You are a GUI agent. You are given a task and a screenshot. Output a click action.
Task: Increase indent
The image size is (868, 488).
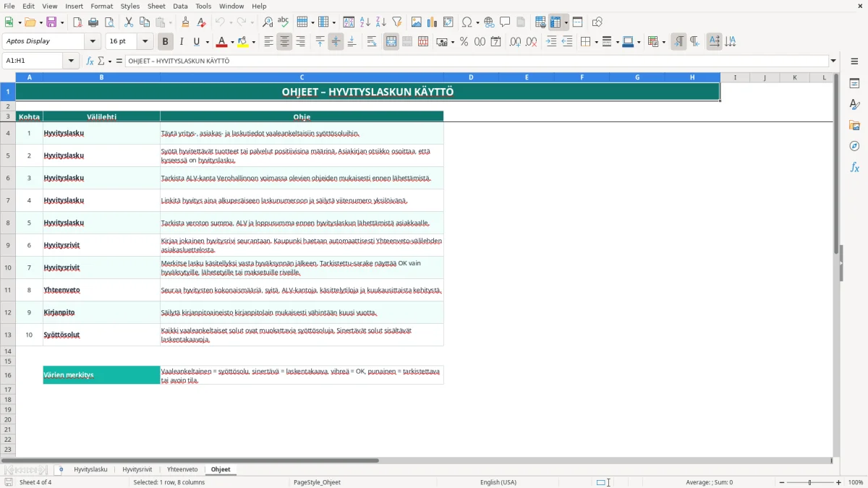[551, 42]
